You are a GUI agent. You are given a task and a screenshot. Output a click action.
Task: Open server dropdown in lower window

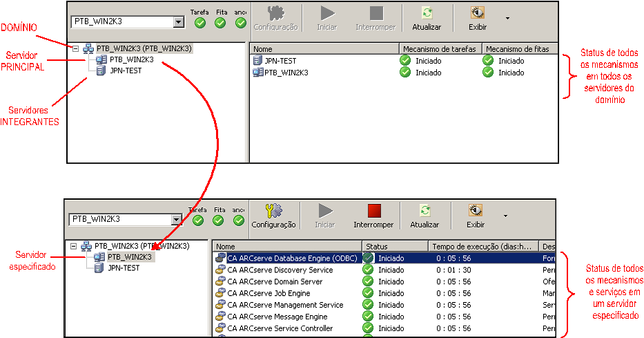click(176, 220)
